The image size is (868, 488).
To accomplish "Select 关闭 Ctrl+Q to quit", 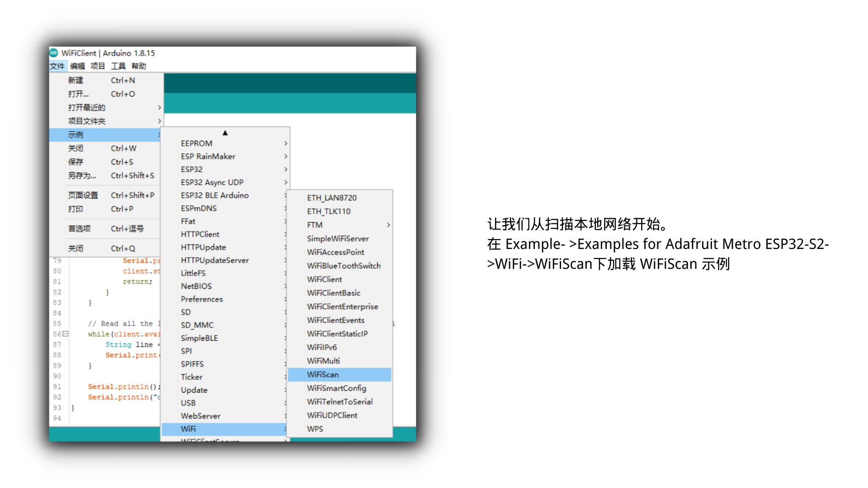I will pos(105,249).
